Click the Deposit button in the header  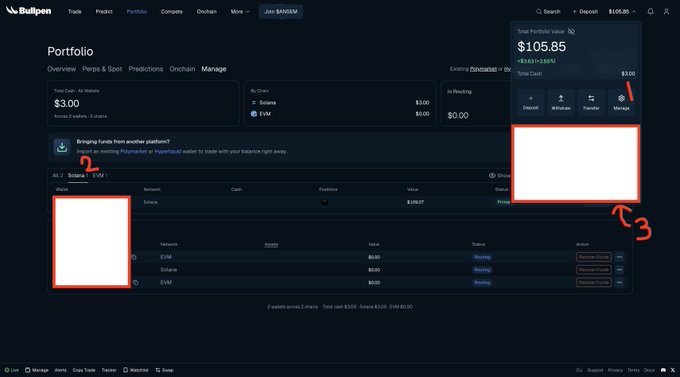[x=585, y=12]
